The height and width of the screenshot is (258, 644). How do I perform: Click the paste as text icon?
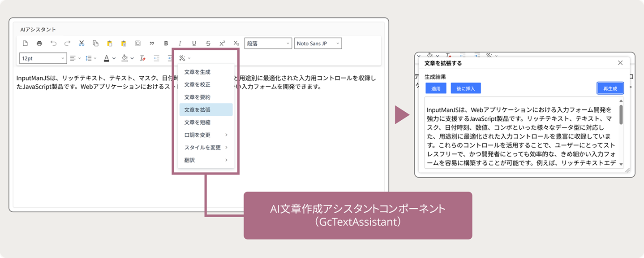tap(124, 44)
